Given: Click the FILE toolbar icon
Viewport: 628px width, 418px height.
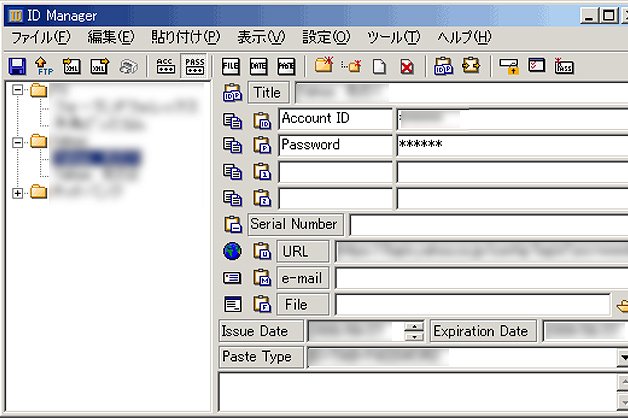Looking at the screenshot, I should [x=231, y=66].
